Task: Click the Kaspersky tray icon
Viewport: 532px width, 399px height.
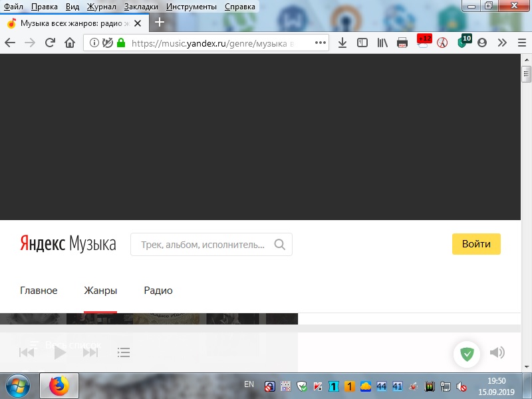Action: coord(318,386)
